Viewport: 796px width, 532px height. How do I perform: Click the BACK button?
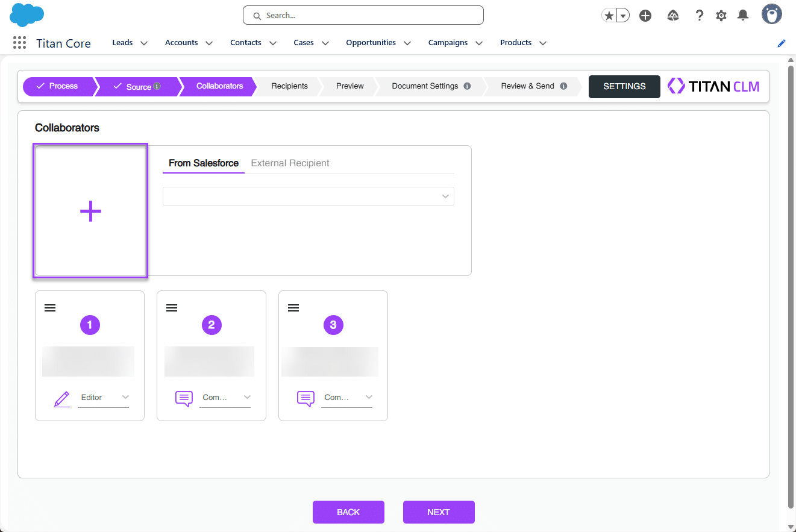348,512
